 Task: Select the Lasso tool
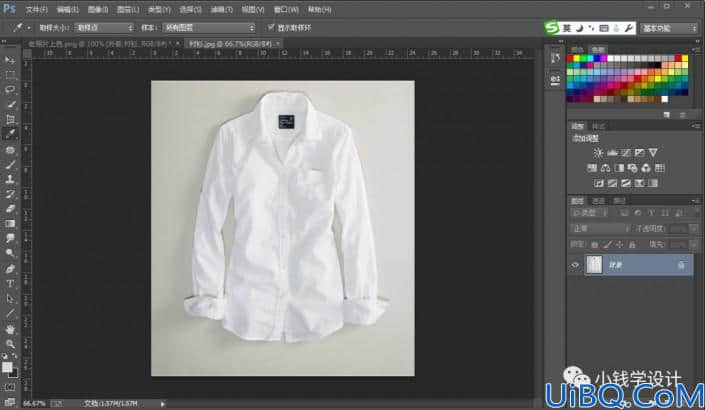pyautogui.click(x=10, y=89)
